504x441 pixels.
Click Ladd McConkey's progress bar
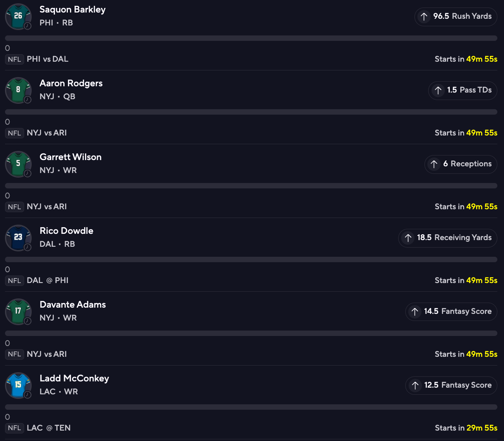pos(251,407)
